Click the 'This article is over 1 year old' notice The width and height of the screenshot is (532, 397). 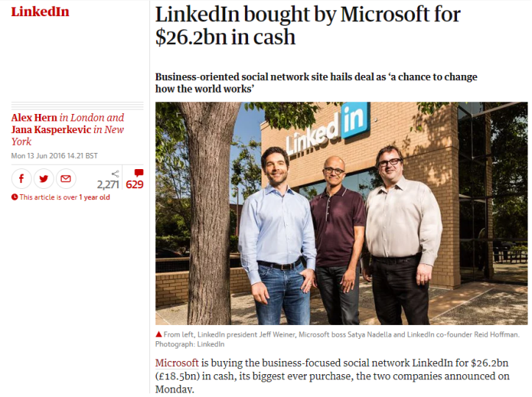point(65,197)
